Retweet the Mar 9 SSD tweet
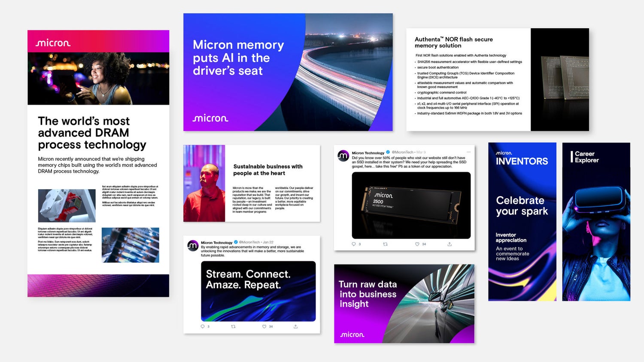The image size is (644, 362). click(x=385, y=244)
